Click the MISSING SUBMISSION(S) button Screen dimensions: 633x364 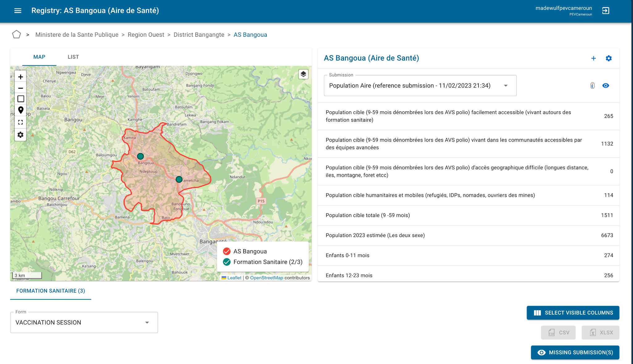[575, 353]
